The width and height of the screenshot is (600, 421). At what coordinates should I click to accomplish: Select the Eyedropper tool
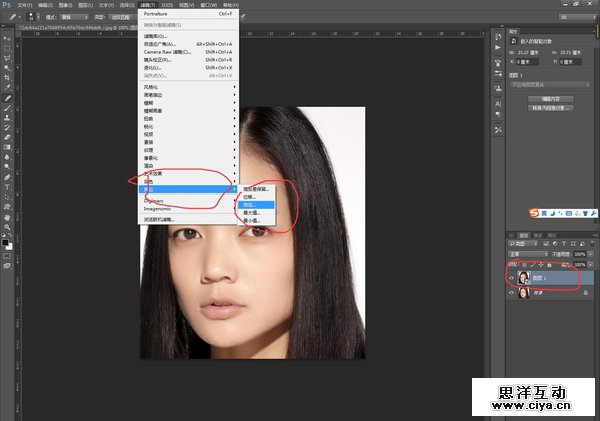(7, 88)
